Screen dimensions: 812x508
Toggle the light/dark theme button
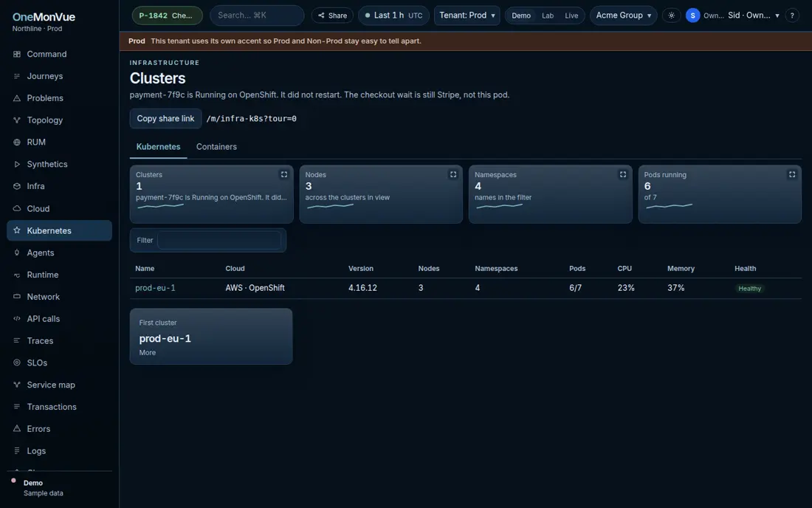click(671, 16)
